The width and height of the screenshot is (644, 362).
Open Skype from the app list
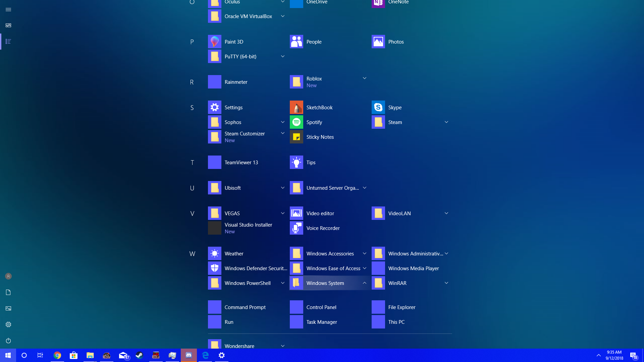click(378, 107)
